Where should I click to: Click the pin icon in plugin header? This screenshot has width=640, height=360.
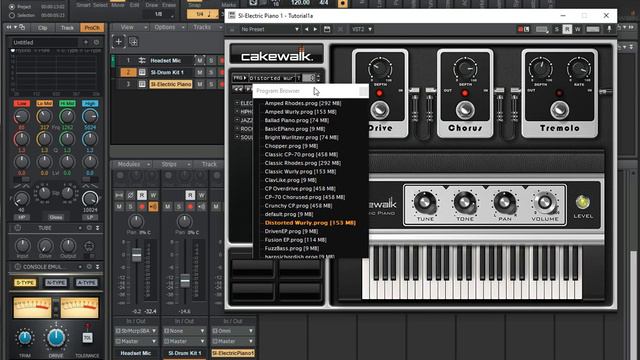(609, 29)
